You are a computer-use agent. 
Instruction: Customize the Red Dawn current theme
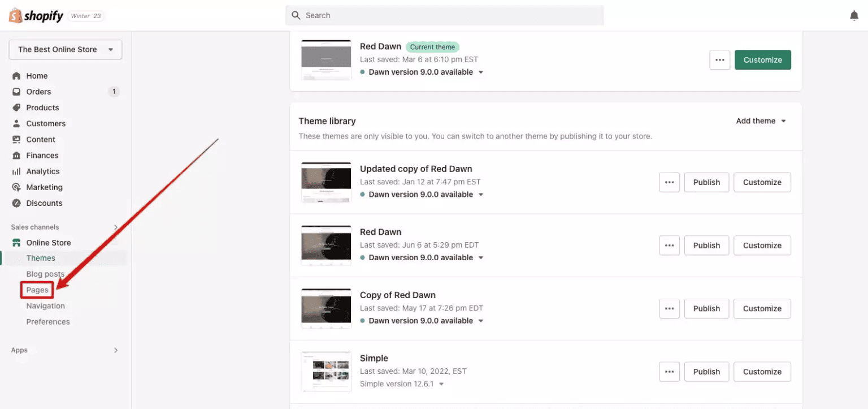coord(763,59)
